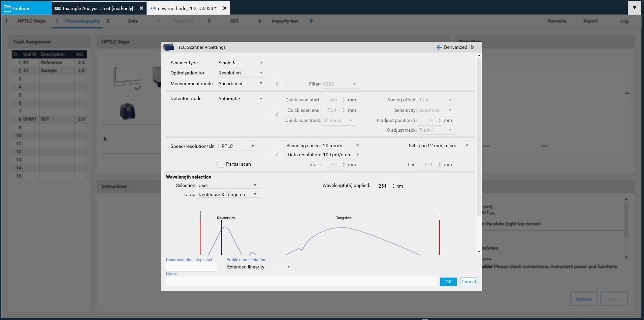Switch to the Example Analysis test tab

[98, 8]
